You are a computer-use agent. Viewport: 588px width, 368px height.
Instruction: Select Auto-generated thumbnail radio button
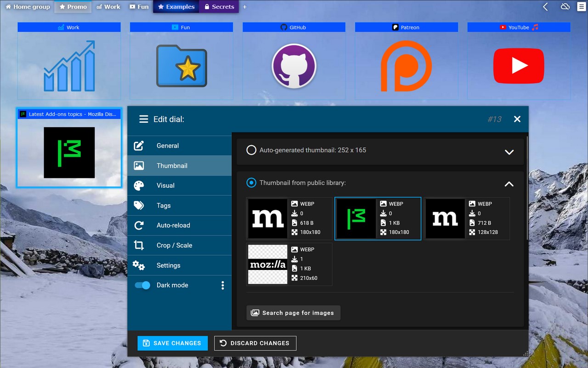251,150
